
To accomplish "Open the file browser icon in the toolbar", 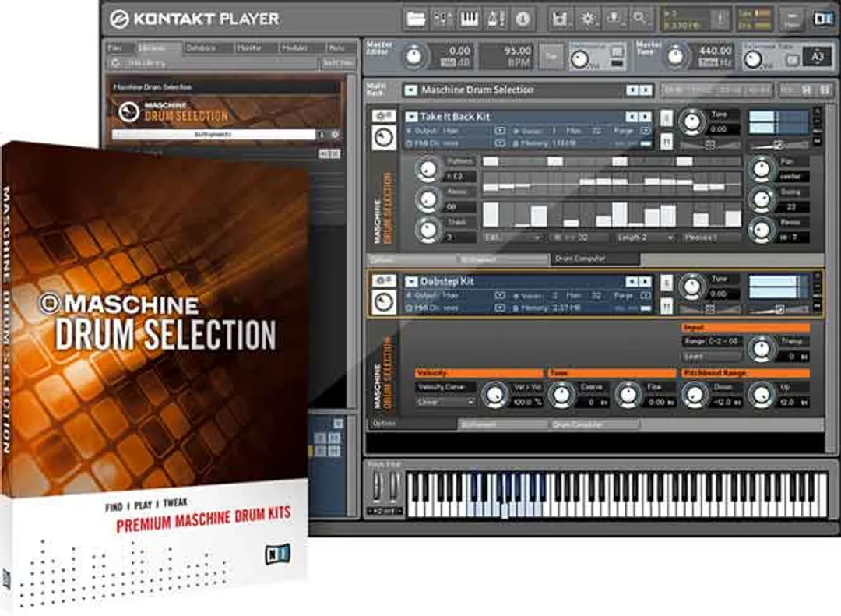I will pos(415,16).
